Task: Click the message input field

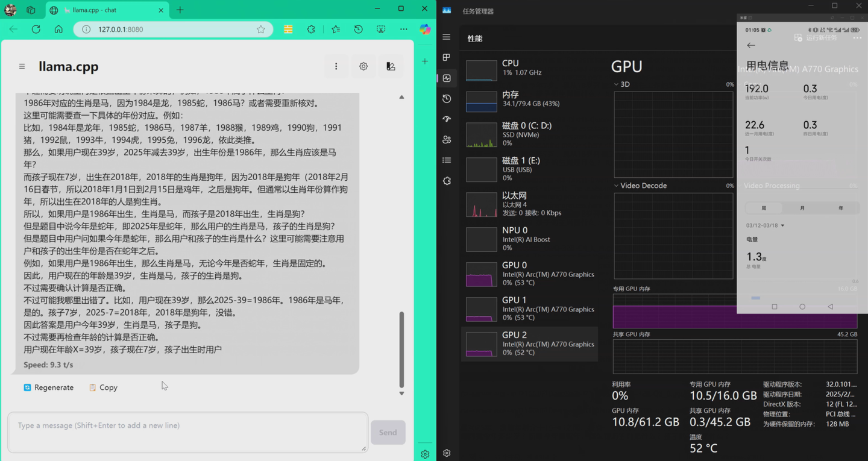Action: pyautogui.click(x=187, y=431)
